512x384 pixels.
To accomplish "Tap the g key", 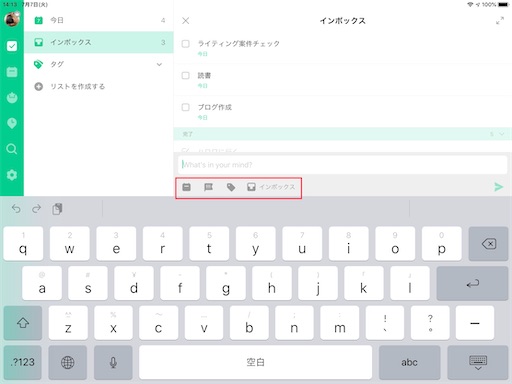I will [x=226, y=284].
